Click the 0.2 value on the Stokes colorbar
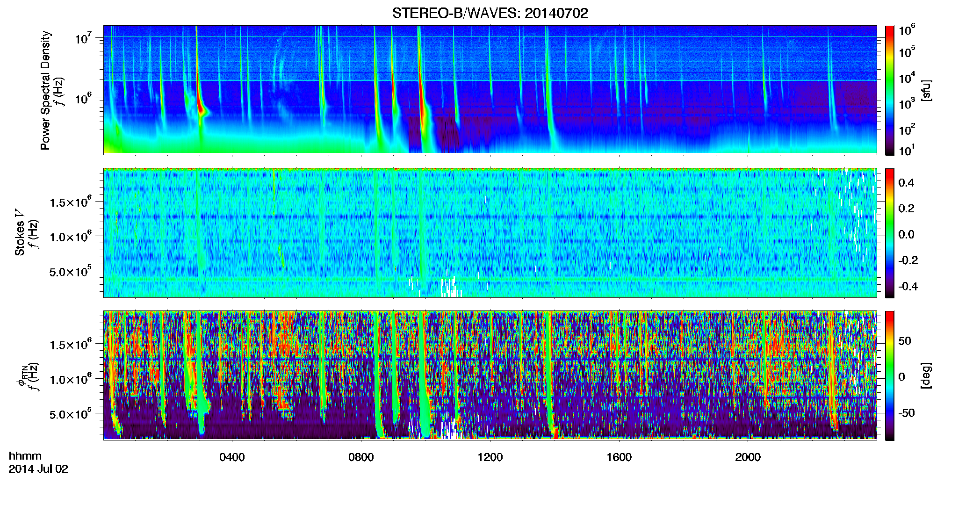This screenshot has height=505, width=980. coord(906,209)
